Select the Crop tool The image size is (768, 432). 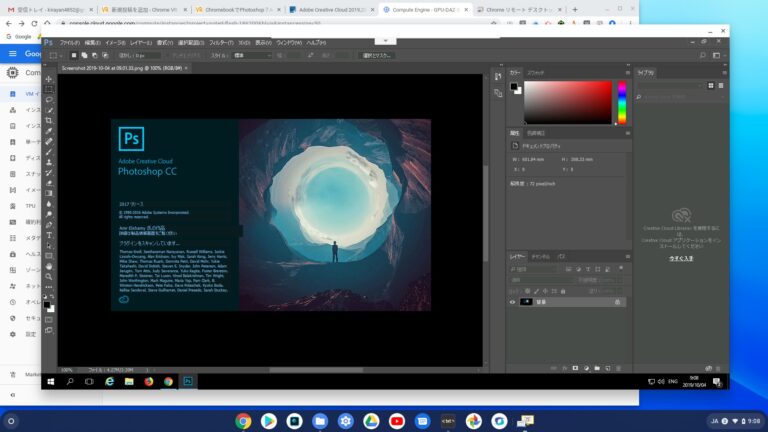(x=48, y=120)
